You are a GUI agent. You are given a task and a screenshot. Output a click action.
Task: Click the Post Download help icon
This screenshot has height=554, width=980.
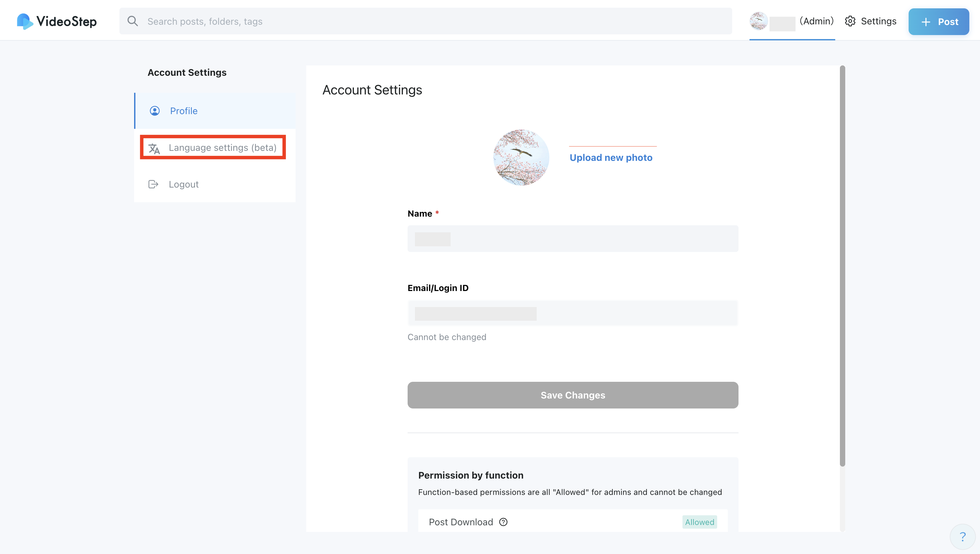pyautogui.click(x=503, y=522)
